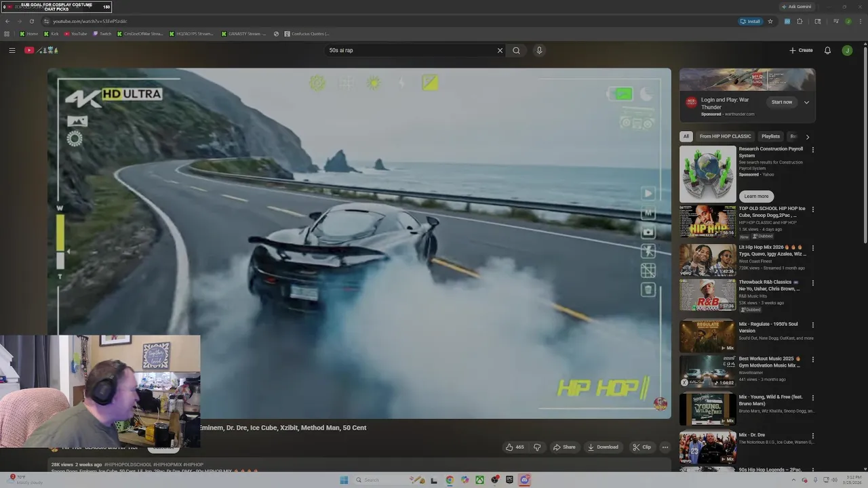Select the All filter chip
Image resolution: width=868 pixels, height=488 pixels.
pos(686,136)
